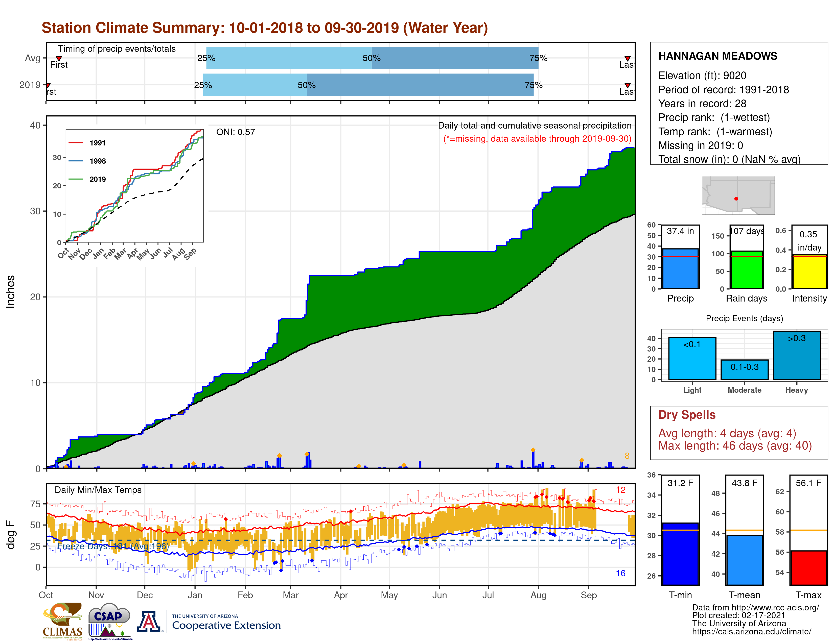The width and height of the screenshot is (834, 644).
Task: Click the Cooperative Extension text
Action: [x=226, y=625]
